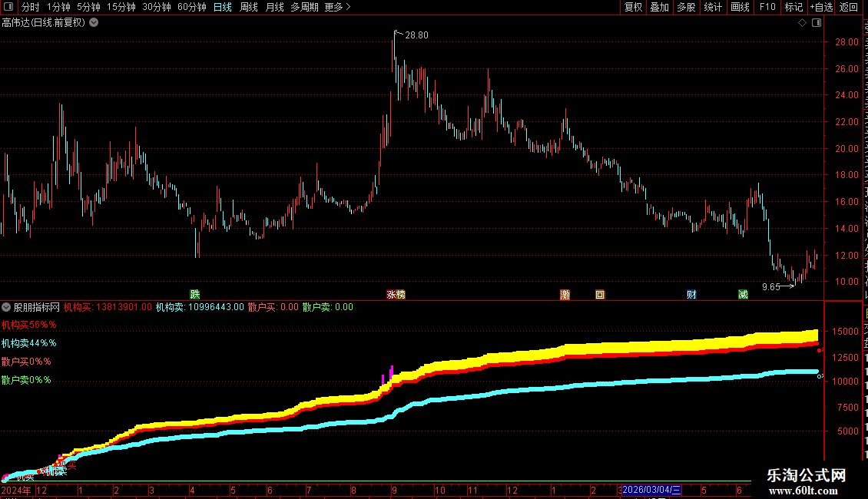868x499 pixels.
Task: Click the 散户卖0%% label
Action: (26, 380)
